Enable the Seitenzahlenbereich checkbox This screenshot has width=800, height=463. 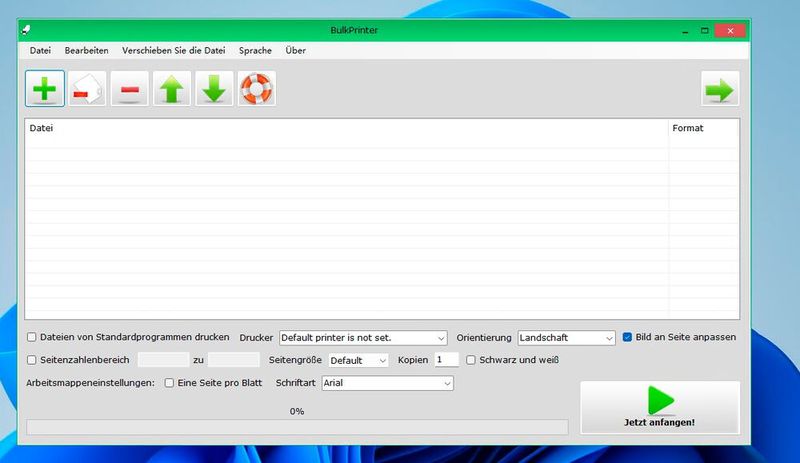(x=32, y=360)
